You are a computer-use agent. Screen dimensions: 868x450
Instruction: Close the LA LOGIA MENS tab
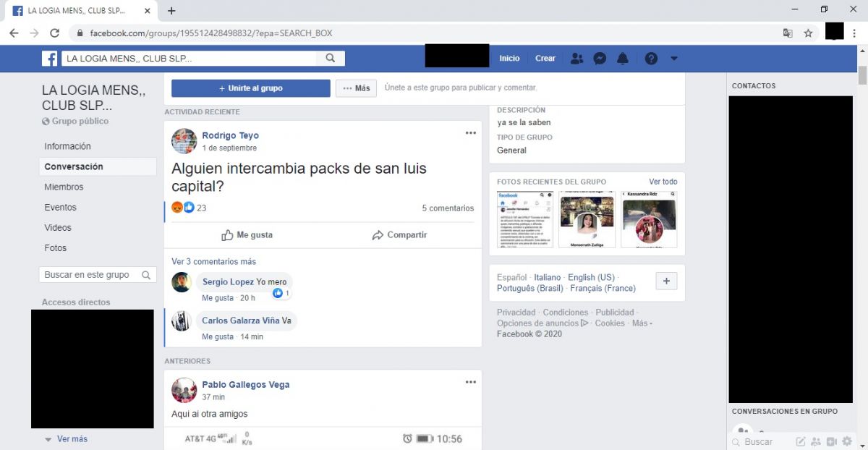click(x=148, y=11)
